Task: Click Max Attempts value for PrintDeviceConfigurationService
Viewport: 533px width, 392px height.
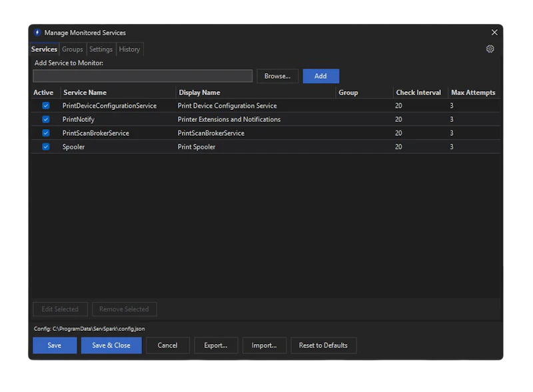Action: [x=452, y=106]
